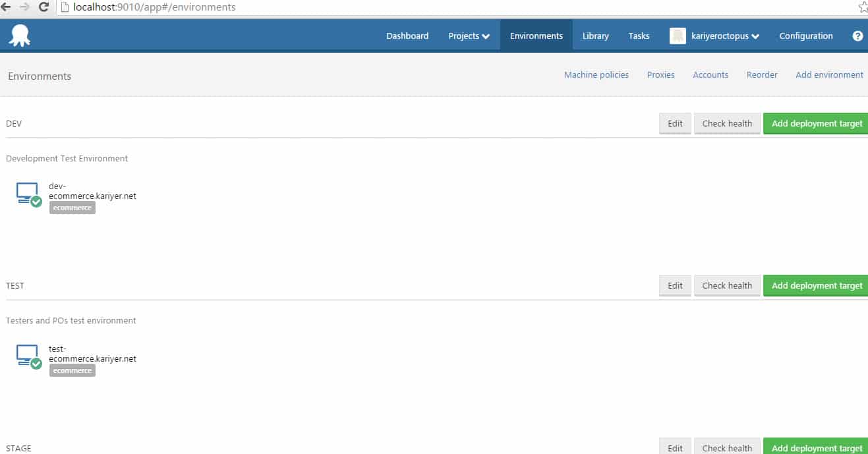Go to the Dashboard tab
Image resolution: width=868 pixels, height=454 pixels.
(x=407, y=36)
